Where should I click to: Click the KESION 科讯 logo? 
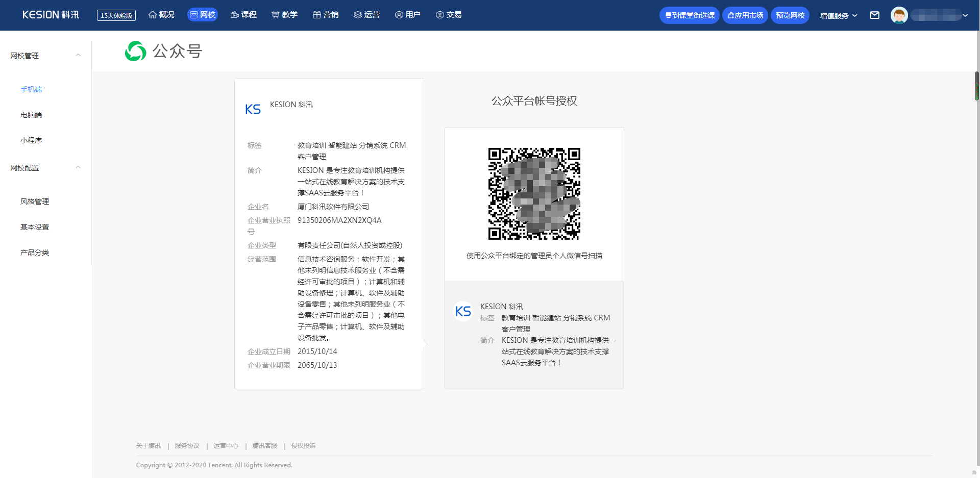51,15
